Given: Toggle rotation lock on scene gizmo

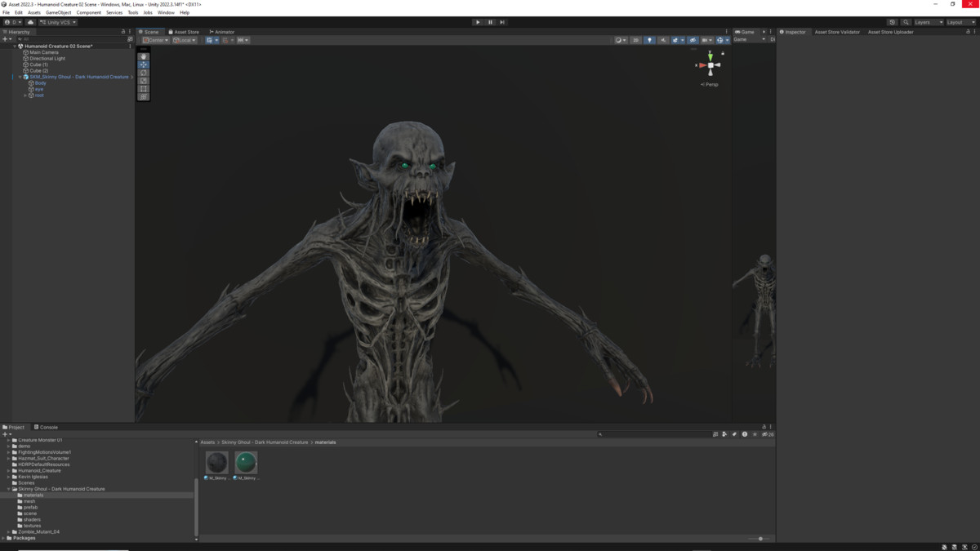Looking at the screenshot, I should click(723, 54).
